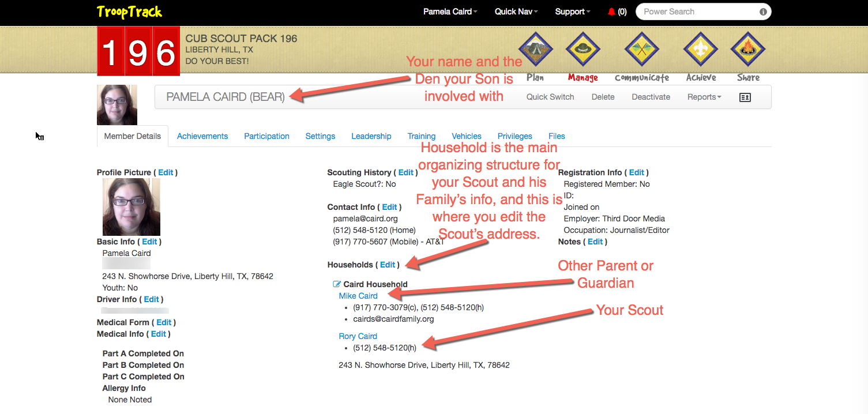
Task: Edit the Scouting History section
Action: pyautogui.click(x=406, y=172)
